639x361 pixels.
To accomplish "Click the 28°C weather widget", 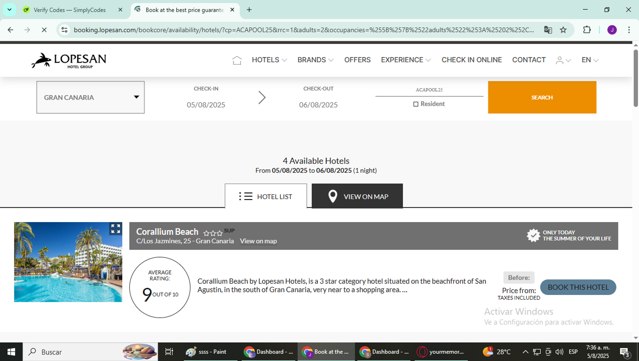I will [497, 352].
